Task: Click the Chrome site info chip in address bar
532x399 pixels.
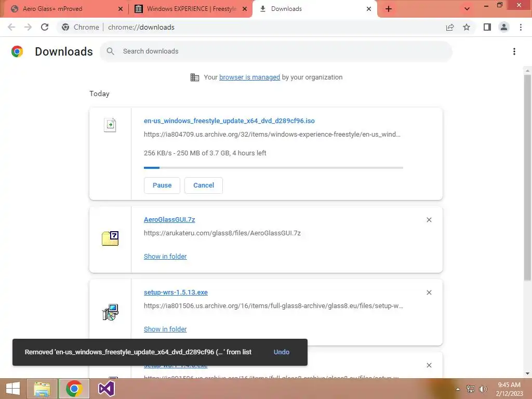Action: pos(81,27)
